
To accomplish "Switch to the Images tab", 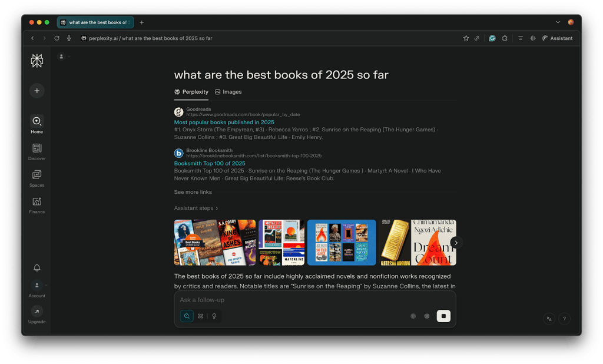I will [x=228, y=92].
